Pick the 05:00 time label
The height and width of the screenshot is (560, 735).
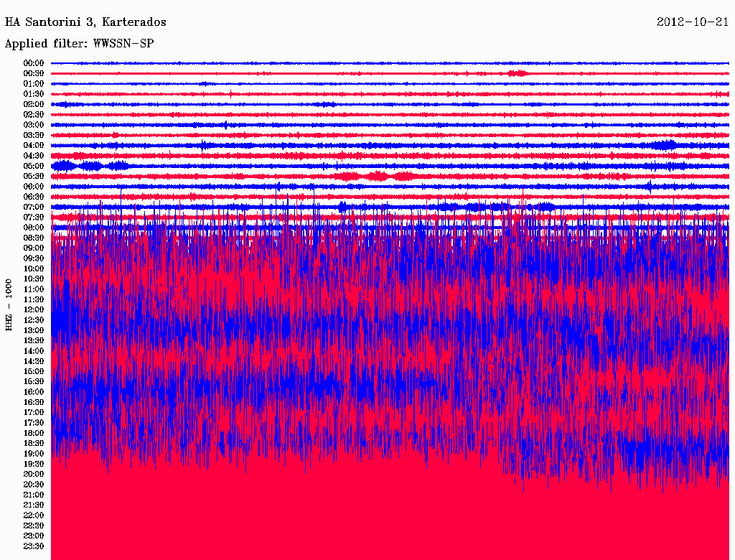pyautogui.click(x=34, y=166)
